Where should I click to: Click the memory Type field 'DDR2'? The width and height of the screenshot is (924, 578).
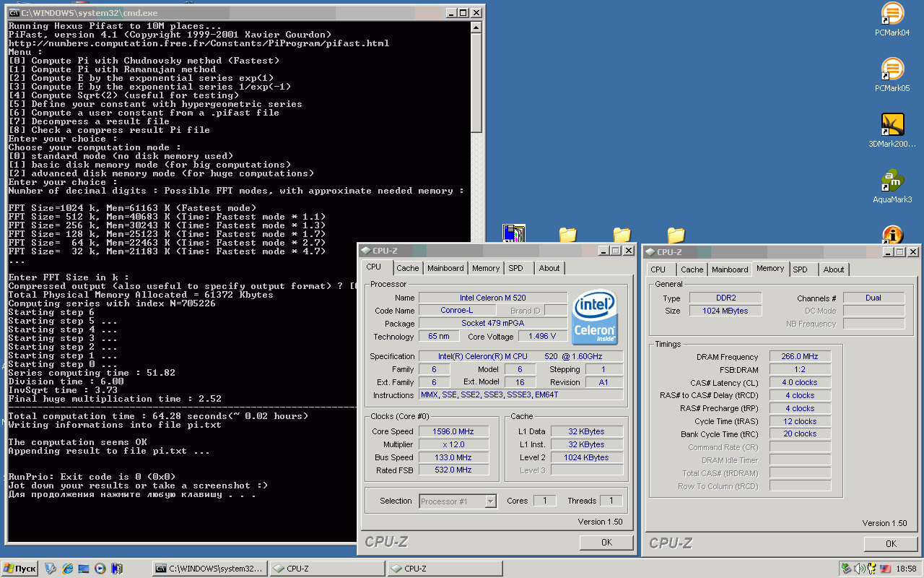725,298
